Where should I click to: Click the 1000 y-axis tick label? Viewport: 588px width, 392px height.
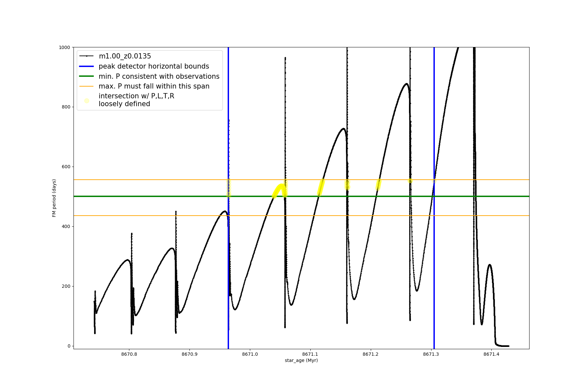click(x=64, y=47)
